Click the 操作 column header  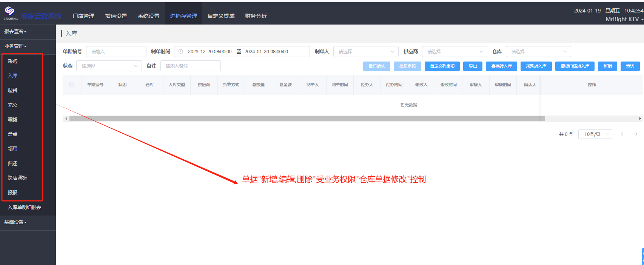point(592,85)
